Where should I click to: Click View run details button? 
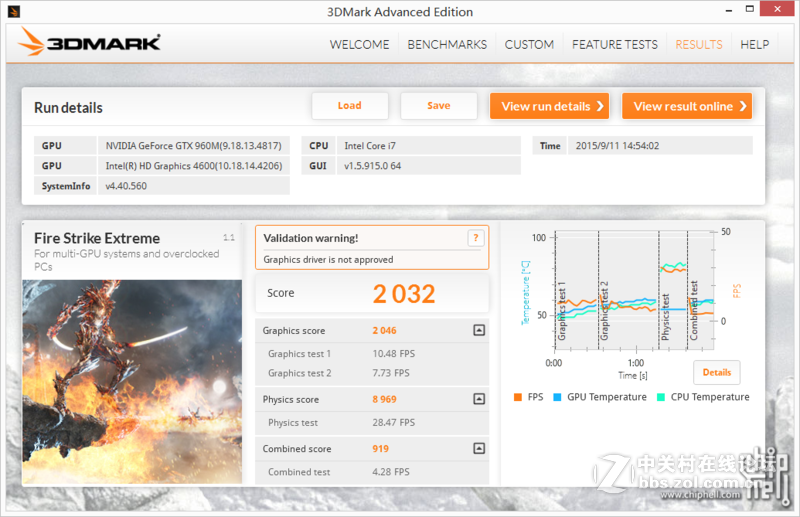[549, 106]
